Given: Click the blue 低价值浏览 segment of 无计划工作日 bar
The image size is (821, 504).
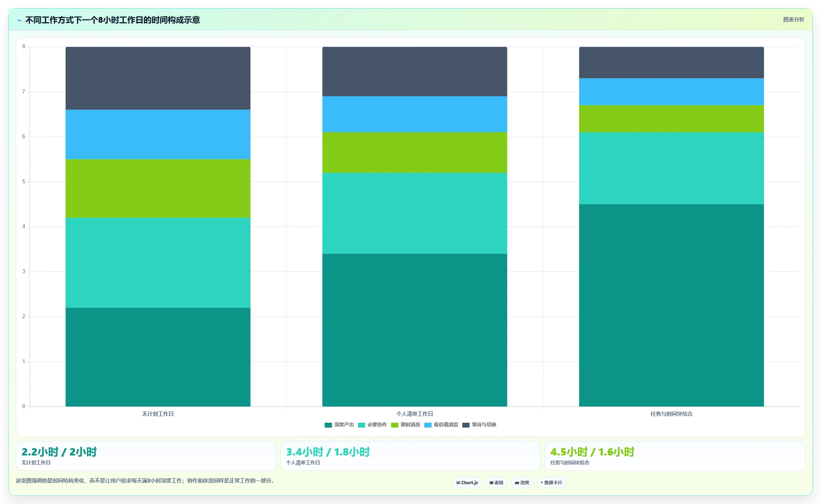Looking at the screenshot, I should tap(158, 134).
